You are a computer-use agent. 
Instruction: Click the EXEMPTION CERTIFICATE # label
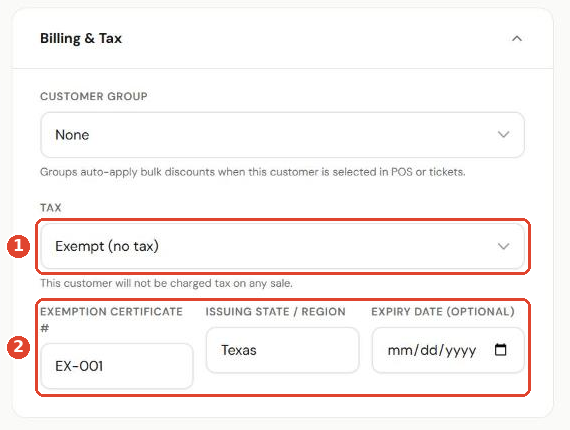pos(111,320)
